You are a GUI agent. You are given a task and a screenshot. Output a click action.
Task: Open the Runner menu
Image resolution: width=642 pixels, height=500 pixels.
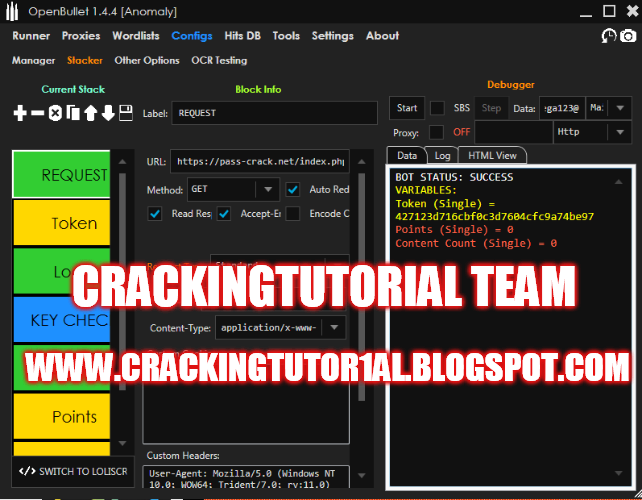[x=31, y=36]
